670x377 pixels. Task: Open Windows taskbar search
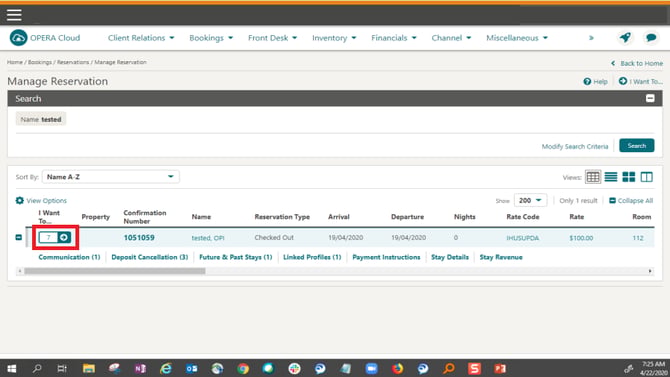point(37,368)
